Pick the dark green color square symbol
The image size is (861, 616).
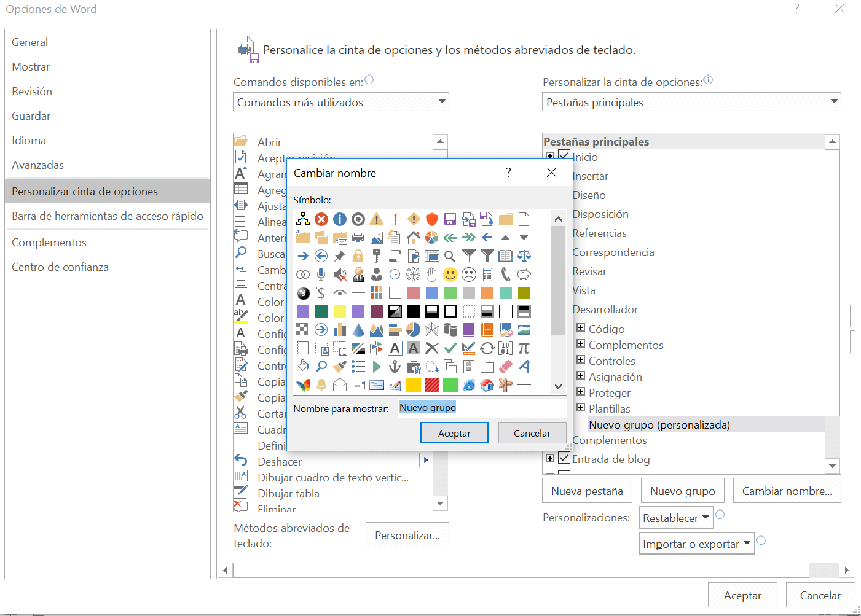321,311
